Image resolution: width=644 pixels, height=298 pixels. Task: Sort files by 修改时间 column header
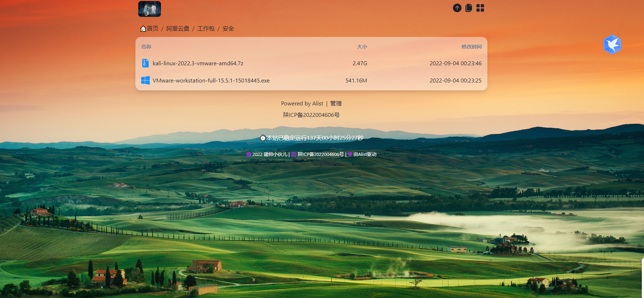tap(472, 47)
